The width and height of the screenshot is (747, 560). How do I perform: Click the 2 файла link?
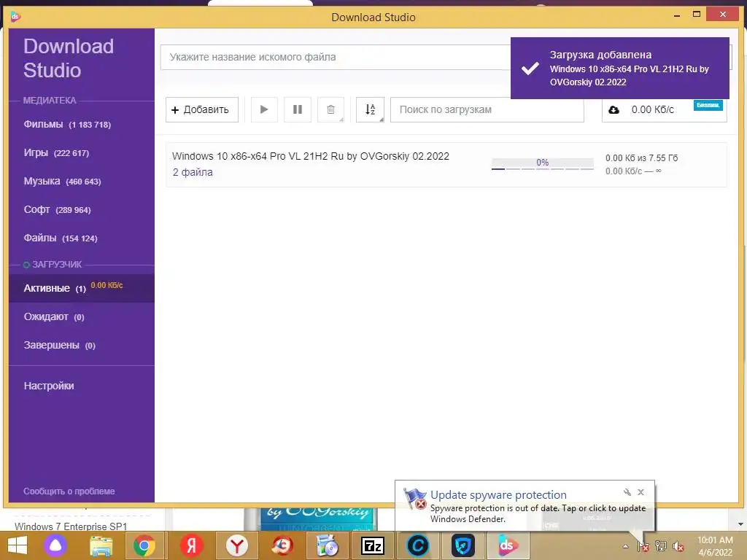(193, 172)
